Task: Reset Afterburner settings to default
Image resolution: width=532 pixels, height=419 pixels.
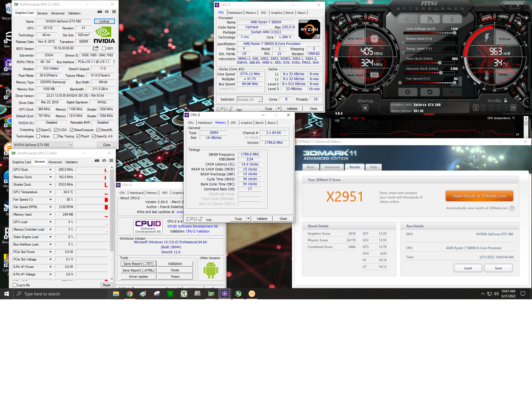Action: point(430,92)
